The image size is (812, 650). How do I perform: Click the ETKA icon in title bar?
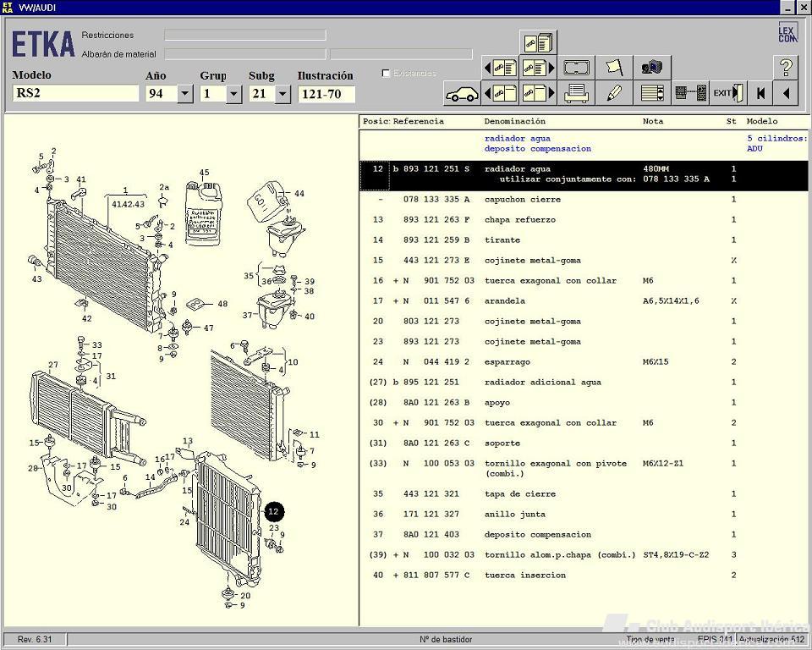point(8,8)
